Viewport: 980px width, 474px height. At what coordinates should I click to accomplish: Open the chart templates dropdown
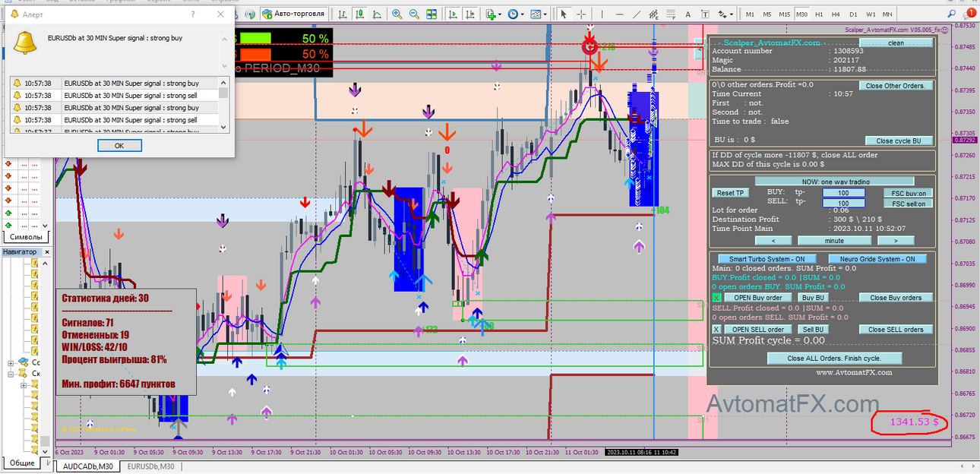[538, 14]
